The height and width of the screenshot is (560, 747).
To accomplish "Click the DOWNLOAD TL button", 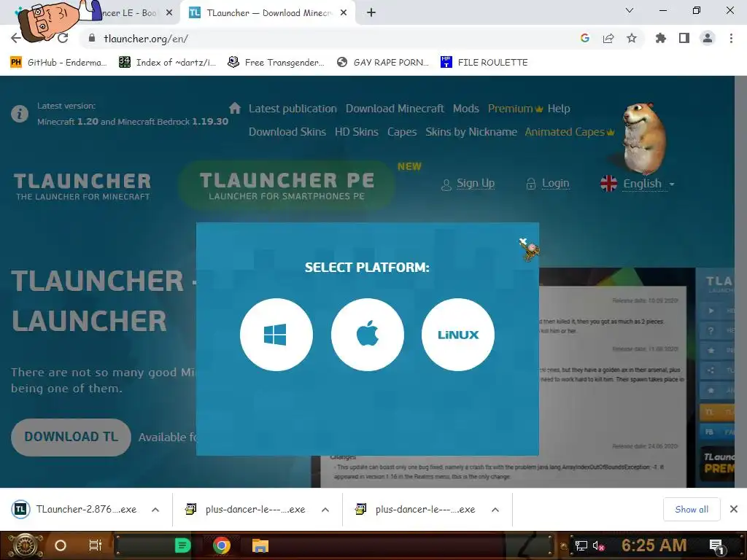I will click(x=71, y=437).
